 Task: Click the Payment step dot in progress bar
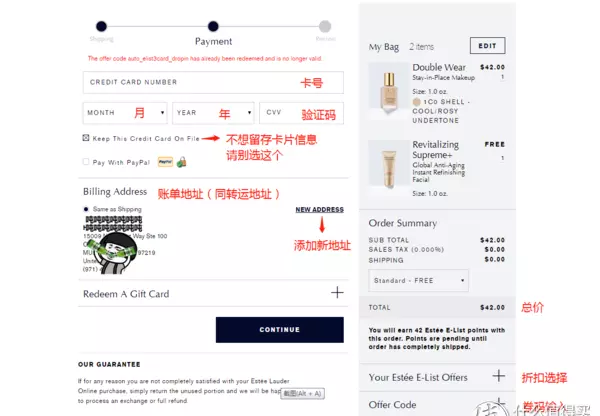tap(213, 26)
